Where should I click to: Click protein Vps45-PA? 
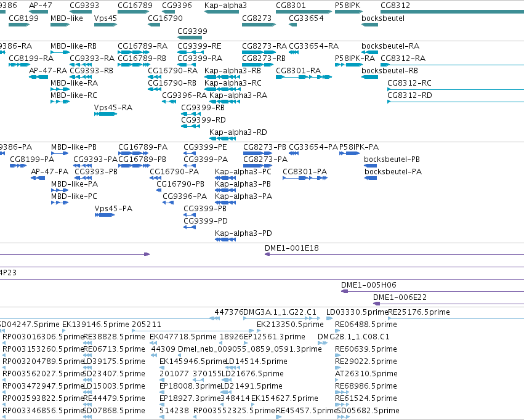point(113,209)
